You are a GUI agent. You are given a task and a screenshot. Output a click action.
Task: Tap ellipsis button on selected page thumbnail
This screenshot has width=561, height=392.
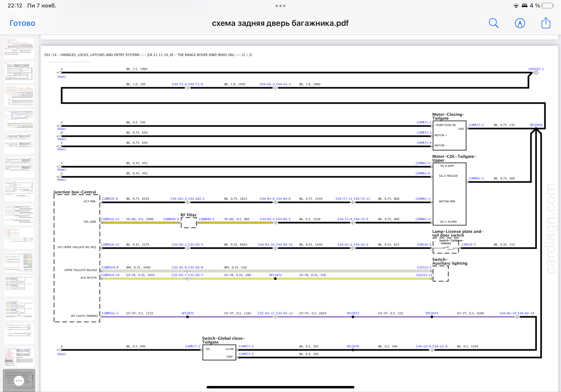(x=19, y=381)
